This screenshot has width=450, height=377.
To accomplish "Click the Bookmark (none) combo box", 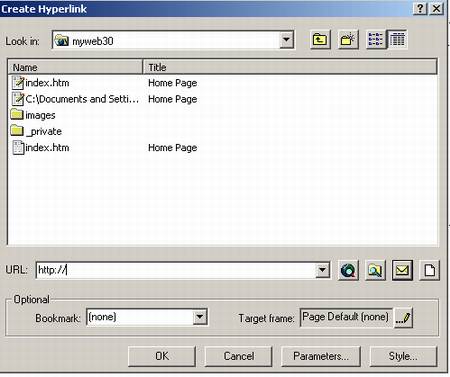I will (147, 317).
